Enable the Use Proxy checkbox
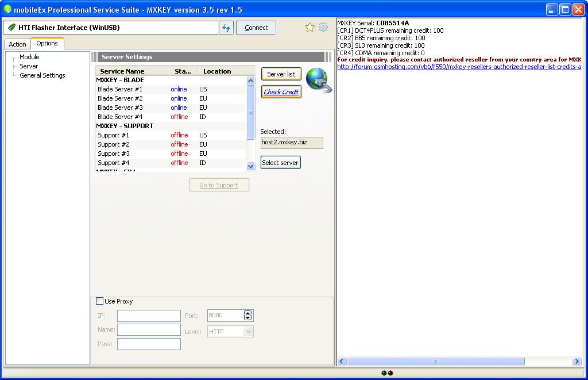This screenshot has width=588, height=380. click(99, 301)
